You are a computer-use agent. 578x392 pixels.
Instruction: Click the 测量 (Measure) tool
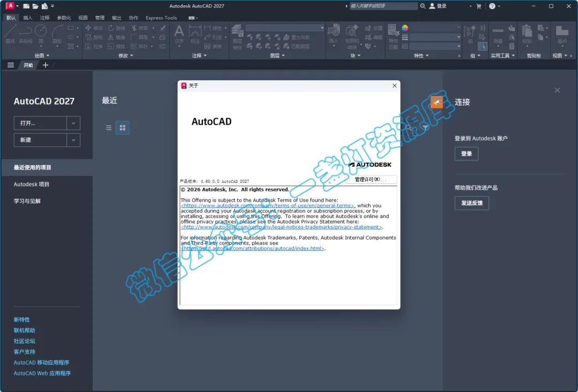pos(498,35)
